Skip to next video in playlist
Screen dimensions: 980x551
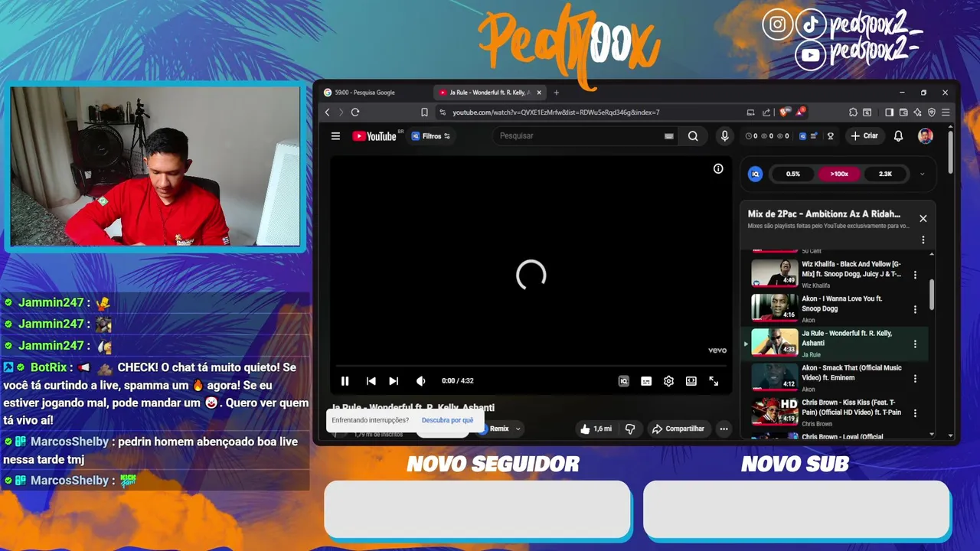[x=394, y=381]
